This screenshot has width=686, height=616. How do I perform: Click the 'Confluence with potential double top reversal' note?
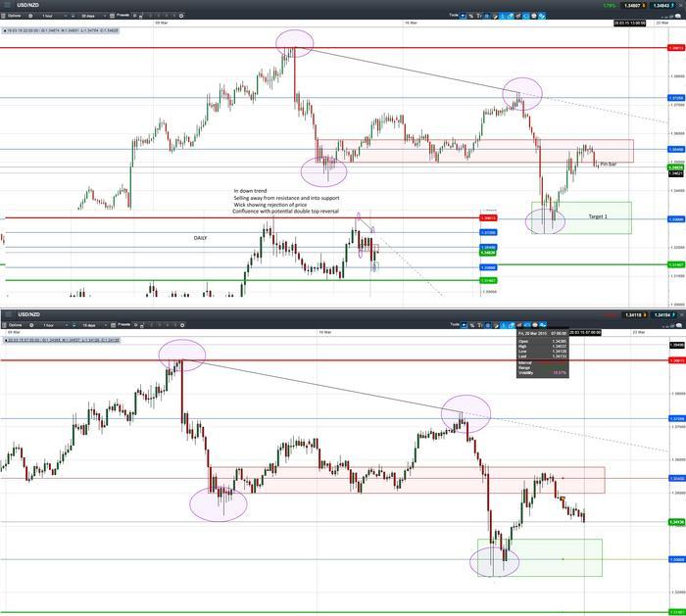point(286,212)
